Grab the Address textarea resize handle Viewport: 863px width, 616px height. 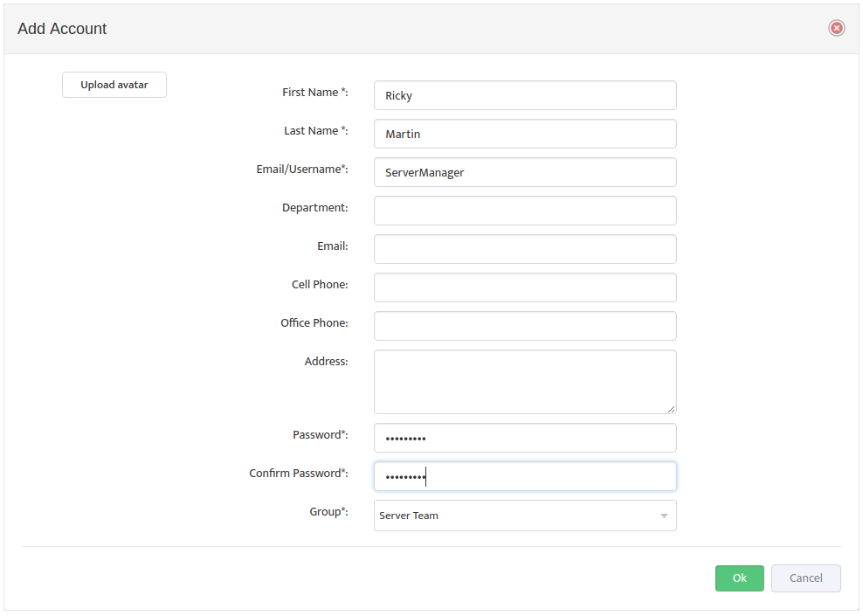[x=671, y=408]
